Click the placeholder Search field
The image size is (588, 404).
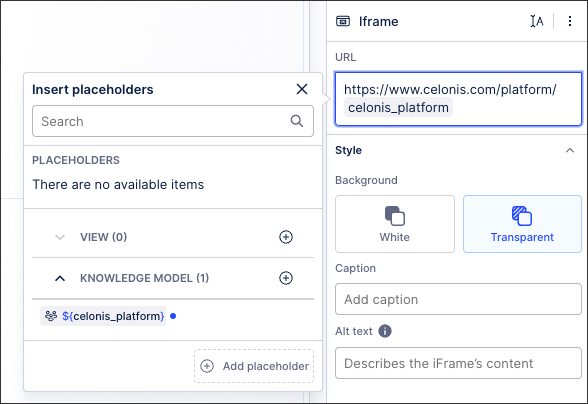(x=173, y=121)
